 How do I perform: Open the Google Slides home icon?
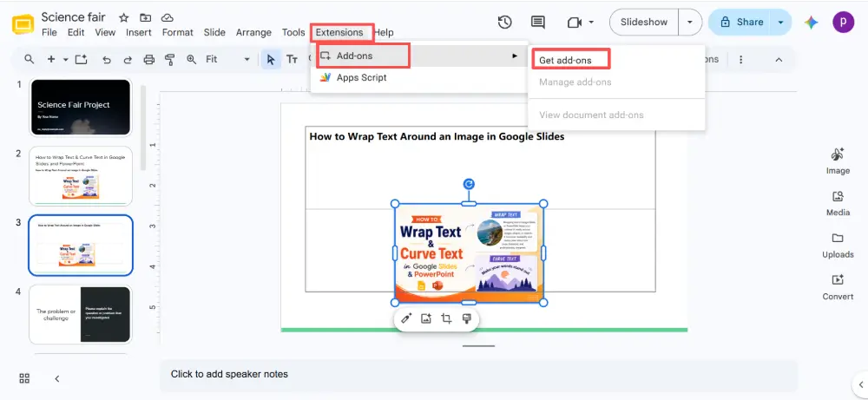[23, 25]
